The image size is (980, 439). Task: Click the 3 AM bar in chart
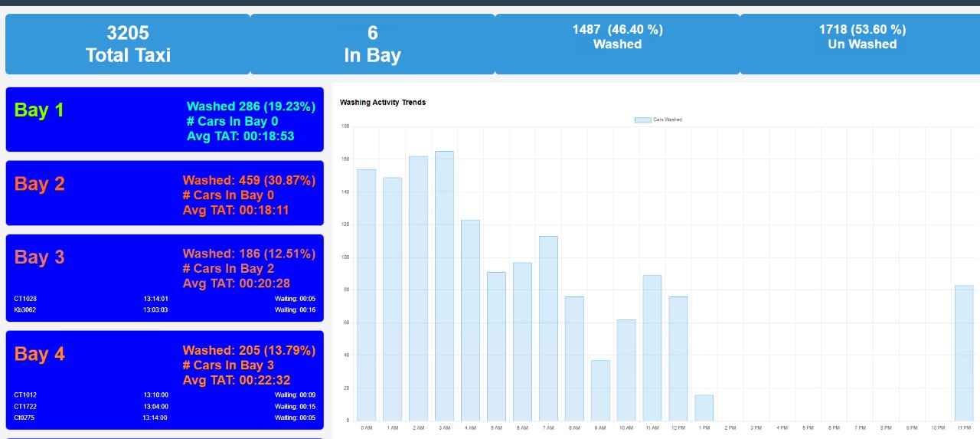pyautogui.click(x=444, y=285)
